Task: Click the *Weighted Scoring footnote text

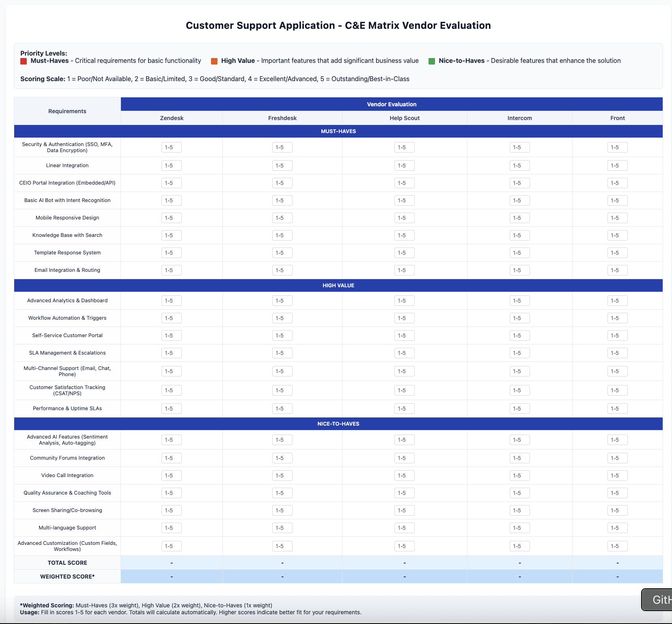Action: coord(146,605)
